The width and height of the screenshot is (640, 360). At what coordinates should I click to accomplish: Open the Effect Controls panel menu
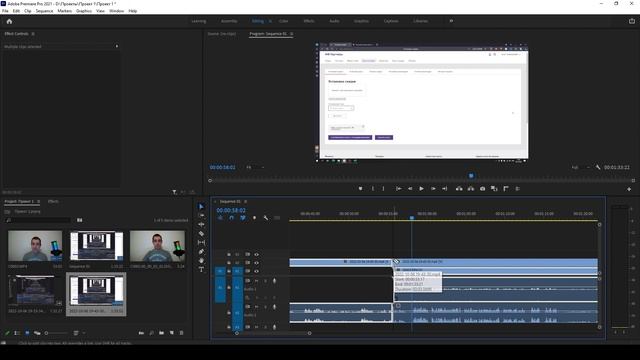(33, 34)
